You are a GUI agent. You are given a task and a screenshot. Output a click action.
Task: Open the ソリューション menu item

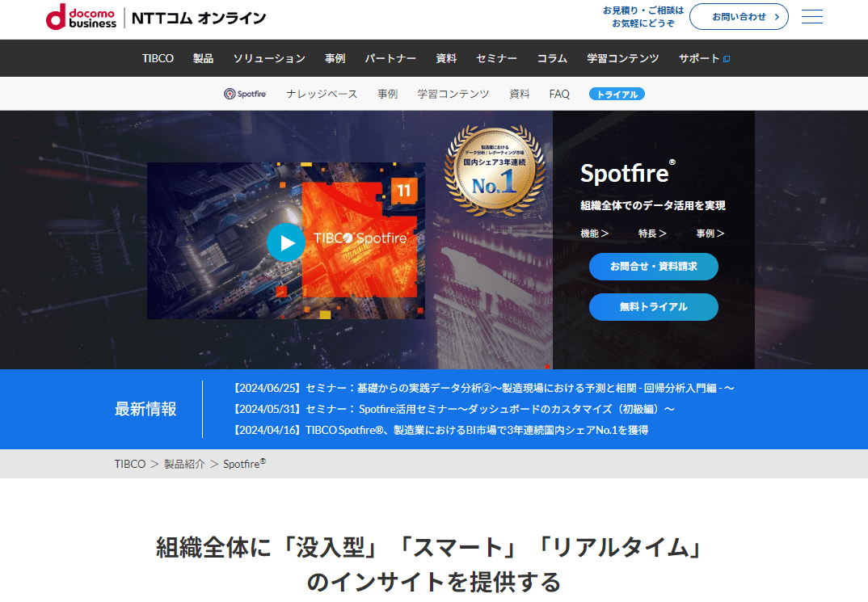coord(269,58)
